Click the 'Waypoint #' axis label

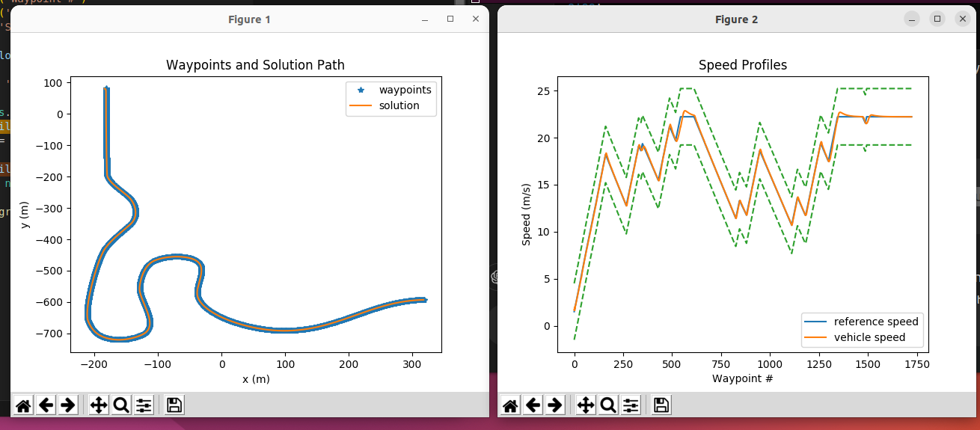(742, 379)
